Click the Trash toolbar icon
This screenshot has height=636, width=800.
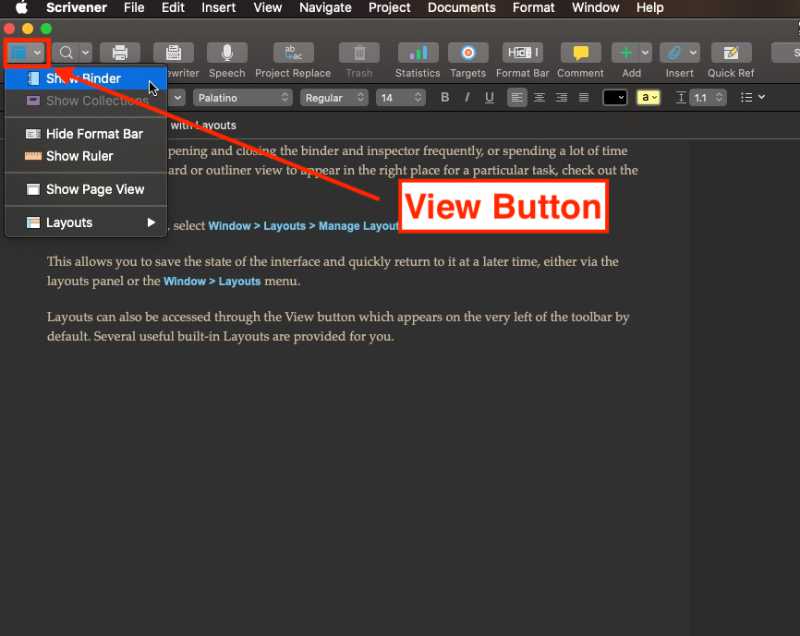coord(359,53)
